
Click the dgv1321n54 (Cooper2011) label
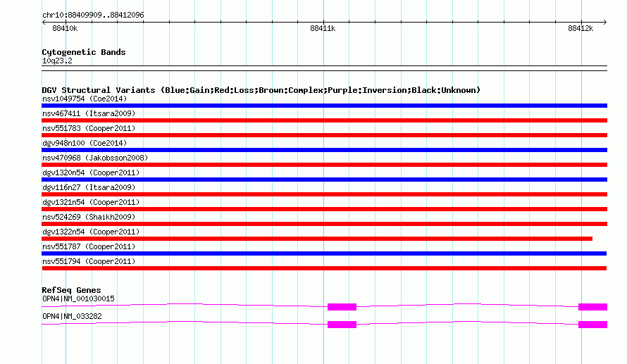coord(91,202)
